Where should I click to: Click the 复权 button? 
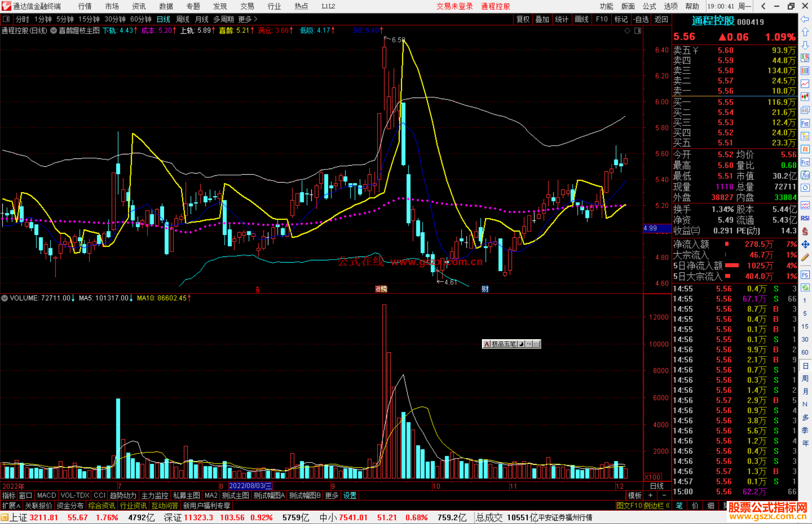523,19
